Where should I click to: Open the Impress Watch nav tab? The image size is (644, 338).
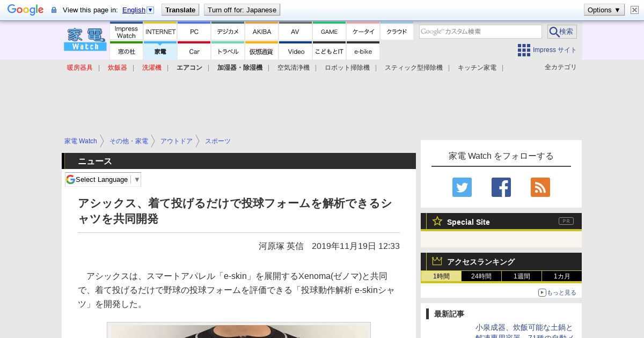(x=126, y=32)
